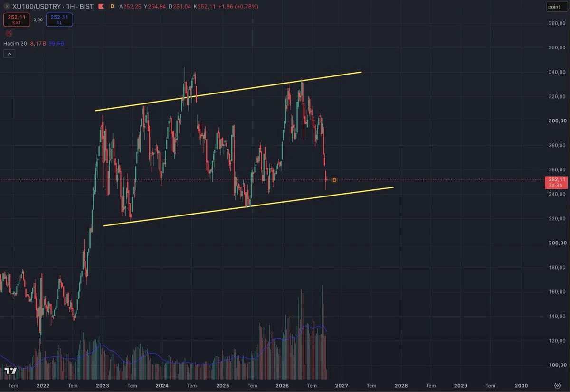This screenshot has height=392, width=570.
Task: Open the red exclamation warning icon
Action: (x=9, y=33)
